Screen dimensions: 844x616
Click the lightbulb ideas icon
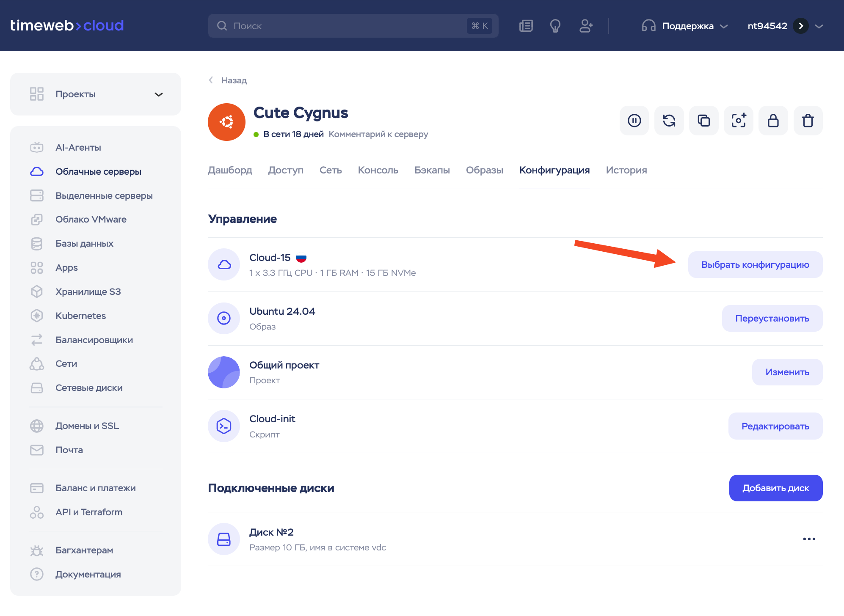click(x=555, y=26)
